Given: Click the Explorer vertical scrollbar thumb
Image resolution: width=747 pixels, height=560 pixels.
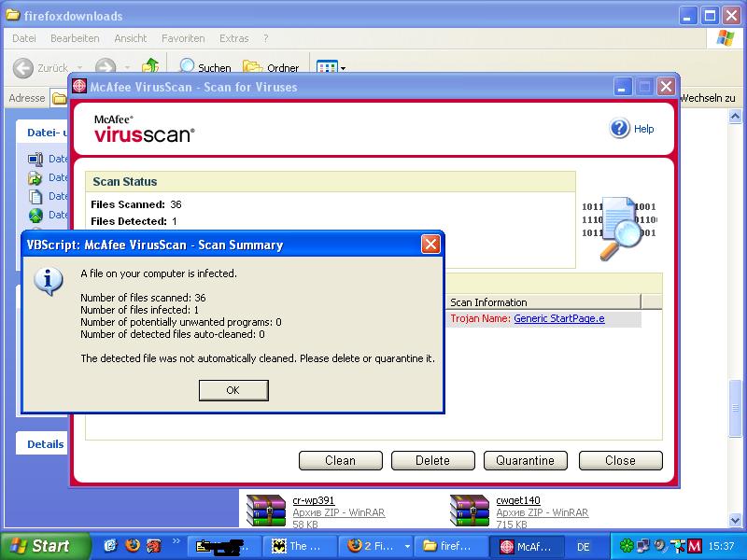Looking at the screenshot, I should point(735,408).
